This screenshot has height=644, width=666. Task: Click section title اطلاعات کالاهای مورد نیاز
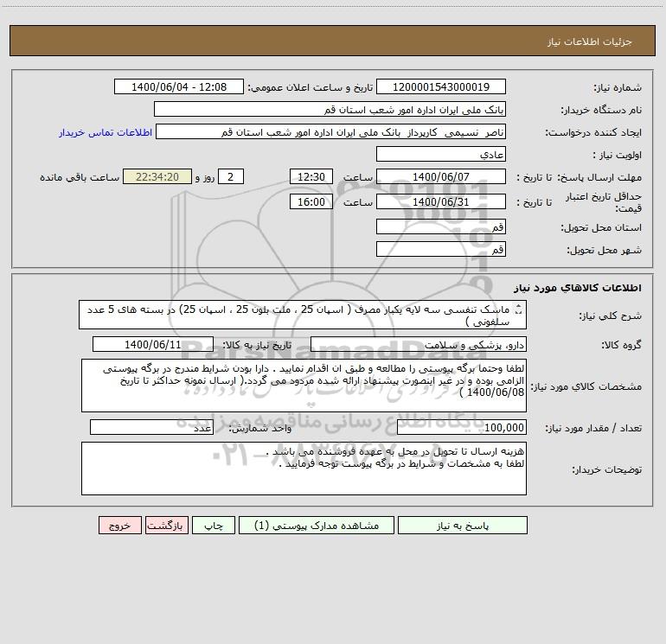578,288
